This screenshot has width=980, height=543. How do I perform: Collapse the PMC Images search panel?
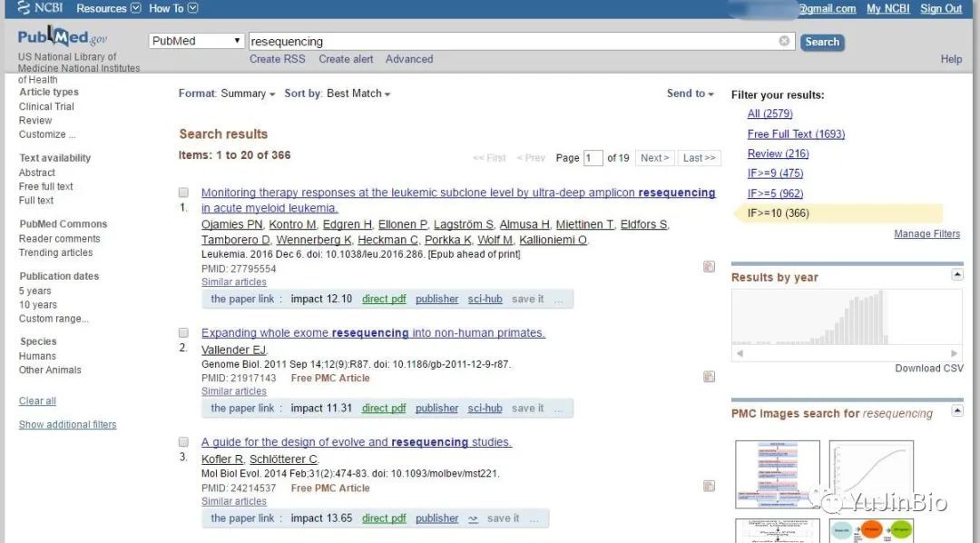pyautogui.click(x=957, y=411)
